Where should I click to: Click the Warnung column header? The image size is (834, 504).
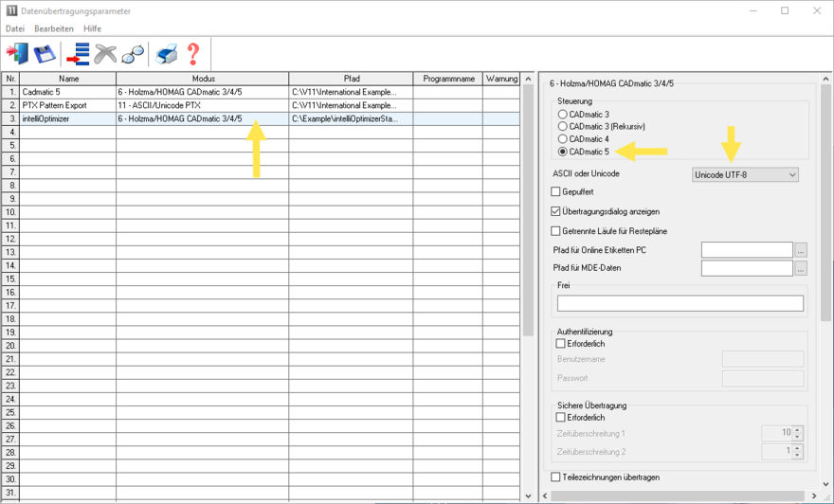click(501, 79)
